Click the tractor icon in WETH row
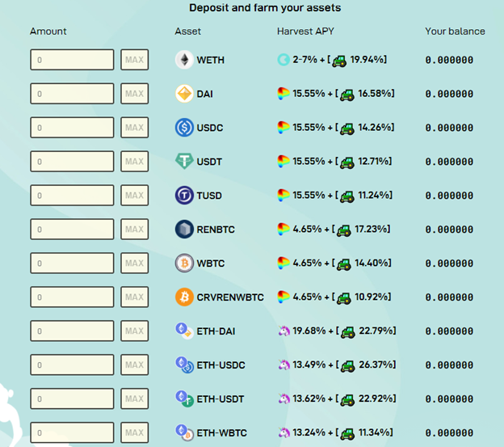Screen dimensions: 504x447 [x=339, y=61]
